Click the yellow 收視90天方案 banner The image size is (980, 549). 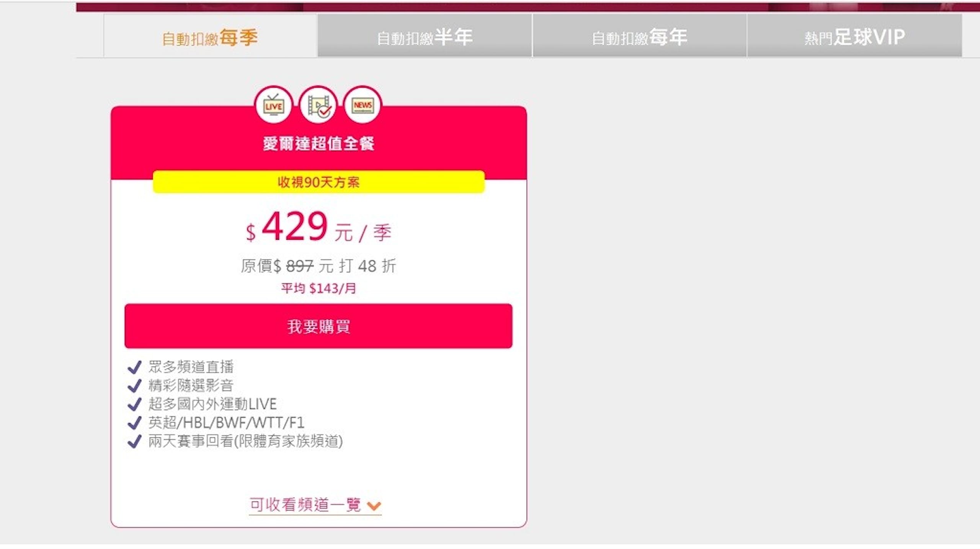(318, 182)
